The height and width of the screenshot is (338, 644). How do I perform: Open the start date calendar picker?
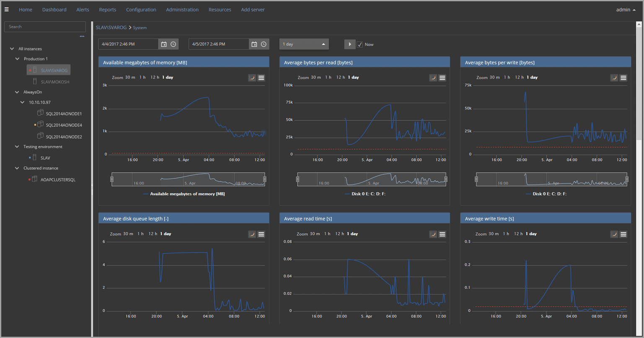(164, 44)
